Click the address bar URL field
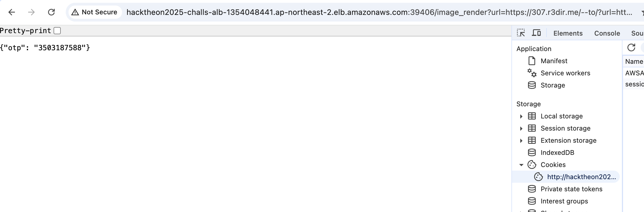The width and height of the screenshot is (644, 212). point(379,12)
